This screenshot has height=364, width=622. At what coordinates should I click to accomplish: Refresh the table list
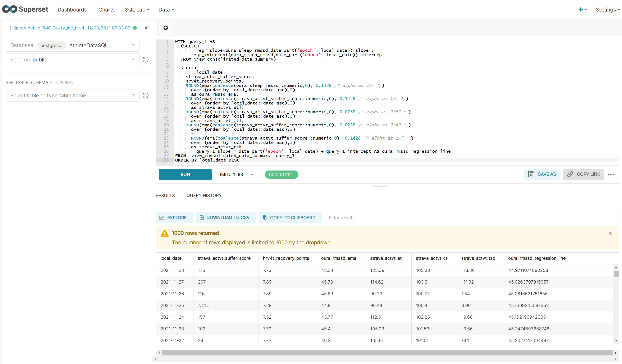pyautogui.click(x=146, y=95)
